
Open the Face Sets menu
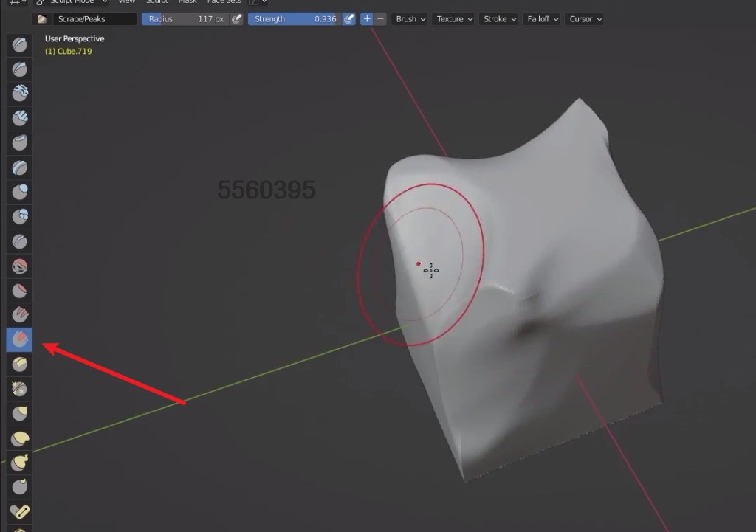[x=224, y=2]
